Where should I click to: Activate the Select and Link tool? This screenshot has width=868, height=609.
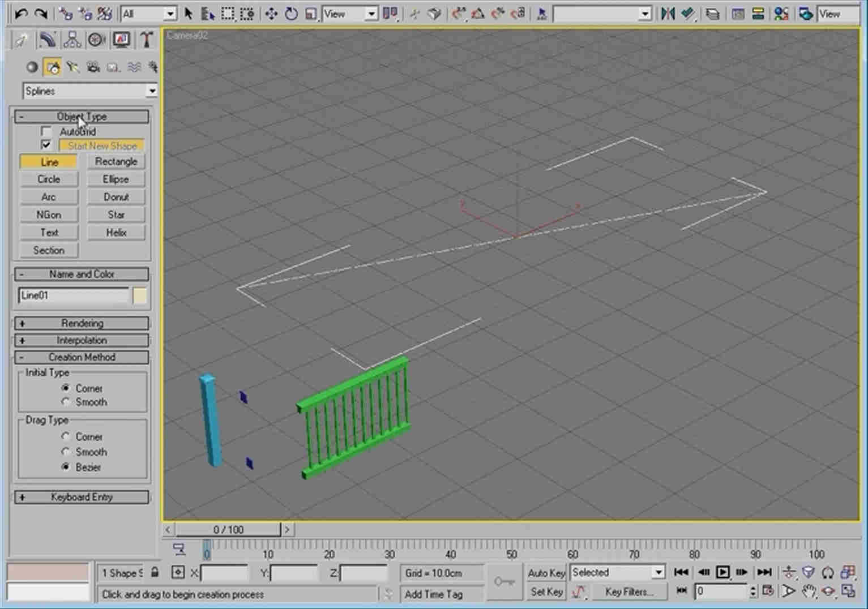pos(66,14)
